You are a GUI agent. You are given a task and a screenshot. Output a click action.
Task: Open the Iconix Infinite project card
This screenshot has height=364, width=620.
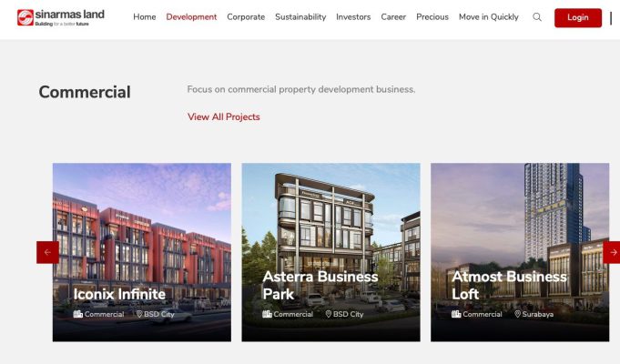tap(142, 253)
